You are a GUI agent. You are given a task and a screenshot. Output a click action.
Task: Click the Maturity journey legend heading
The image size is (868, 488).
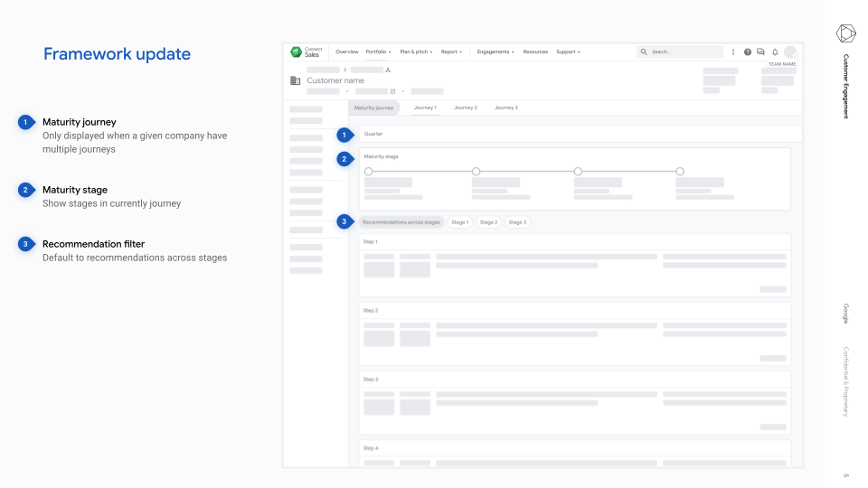coord(80,122)
